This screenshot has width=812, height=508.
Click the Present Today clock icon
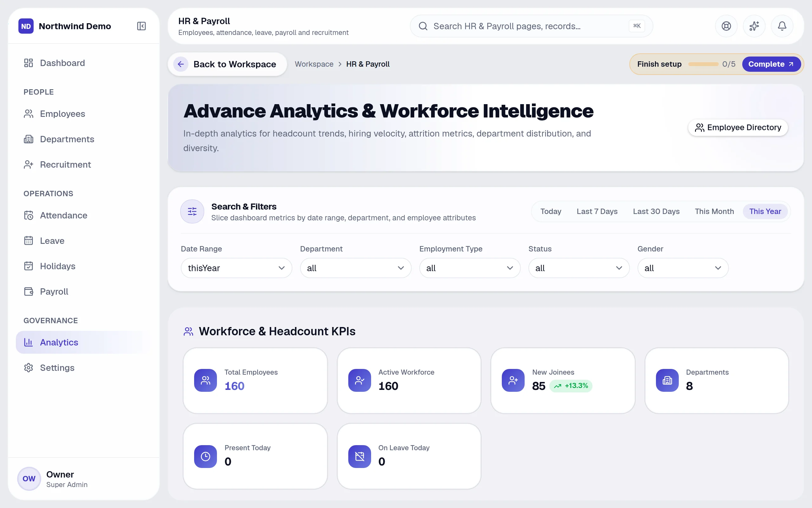[x=205, y=456]
